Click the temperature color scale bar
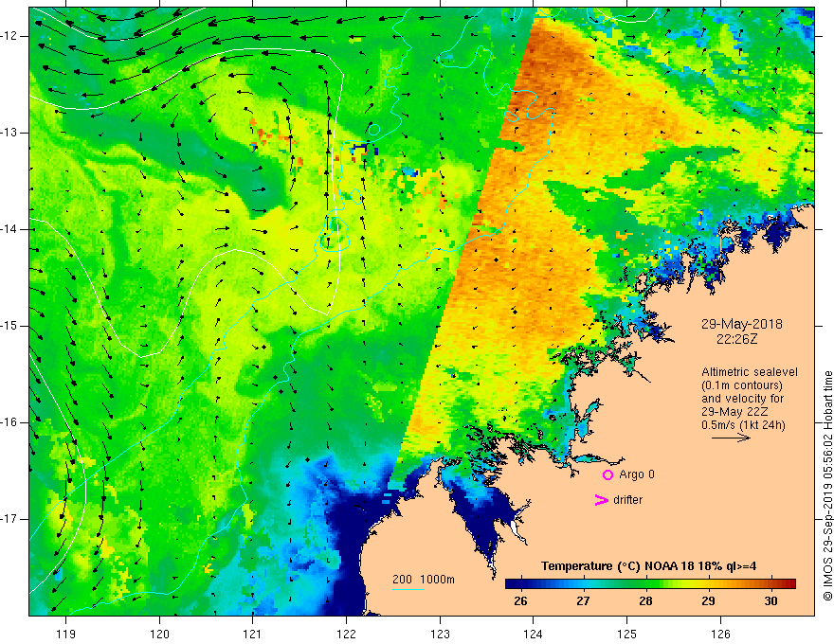 pyautogui.click(x=650, y=583)
